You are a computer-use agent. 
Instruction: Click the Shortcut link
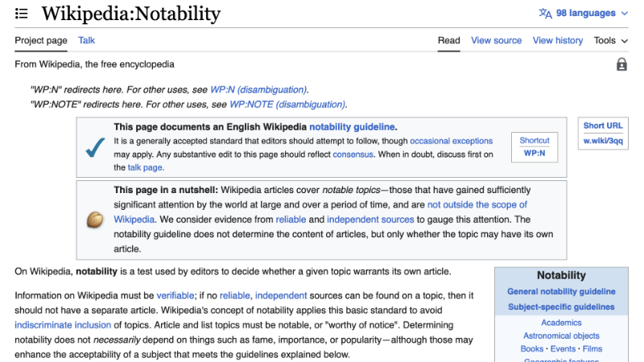pos(535,140)
